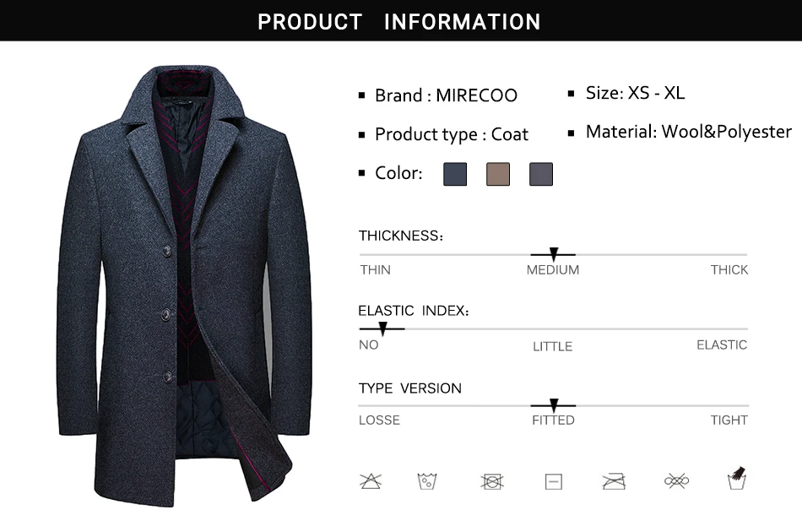This screenshot has width=802, height=532.
Task: Click the dry flat square icon
Action: (x=554, y=481)
